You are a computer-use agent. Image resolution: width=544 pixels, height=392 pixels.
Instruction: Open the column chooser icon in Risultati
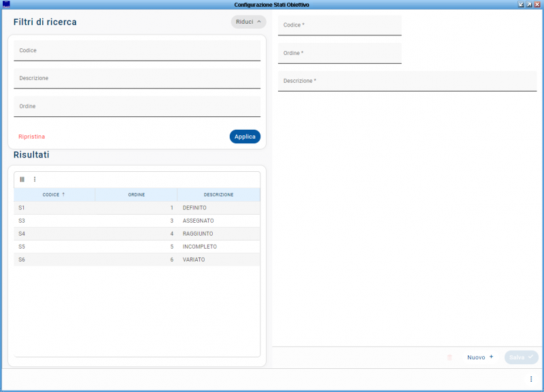(x=22, y=179)
